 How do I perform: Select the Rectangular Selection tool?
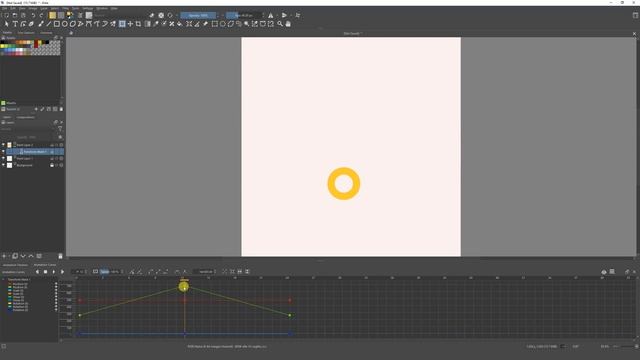(214, 24)
